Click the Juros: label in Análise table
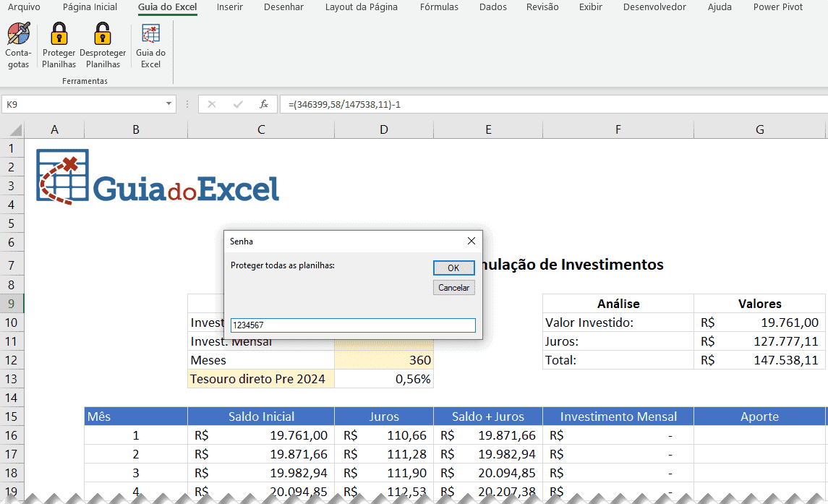Screen dimensions: 828x504 [x=618, y=341]
